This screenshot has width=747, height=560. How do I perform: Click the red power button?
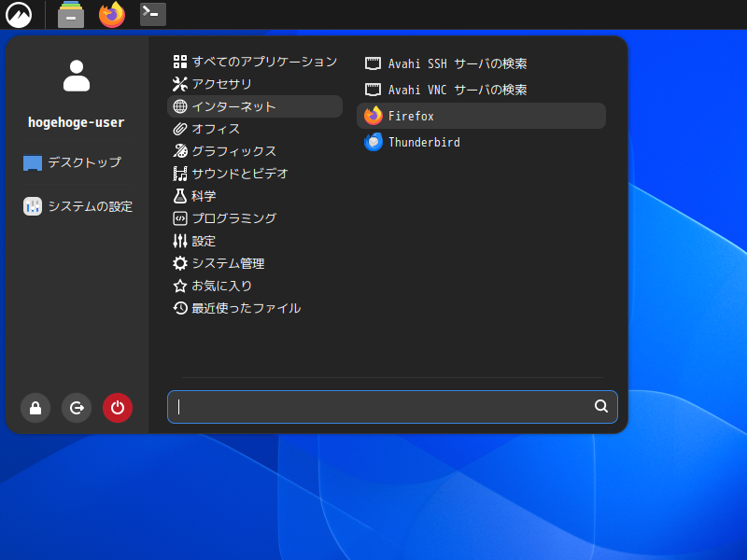(x=118, y=408)
